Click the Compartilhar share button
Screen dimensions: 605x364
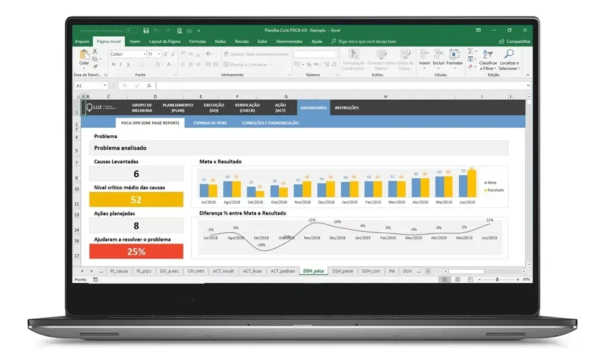coord(515,41)
